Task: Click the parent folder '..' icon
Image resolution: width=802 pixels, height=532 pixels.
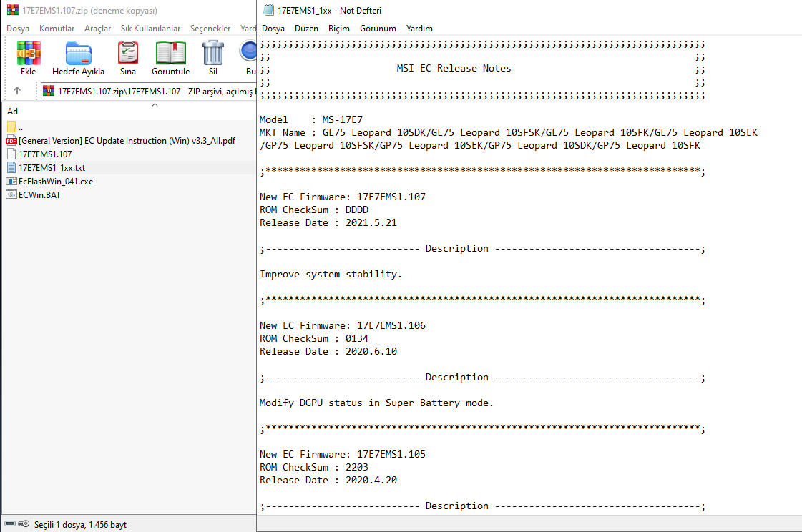Action: coord(11,127)
